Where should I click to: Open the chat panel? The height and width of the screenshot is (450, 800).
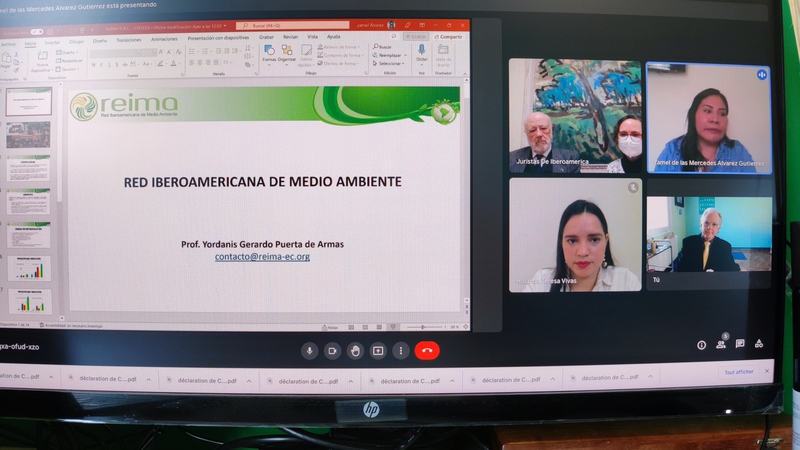pos(740,344)
